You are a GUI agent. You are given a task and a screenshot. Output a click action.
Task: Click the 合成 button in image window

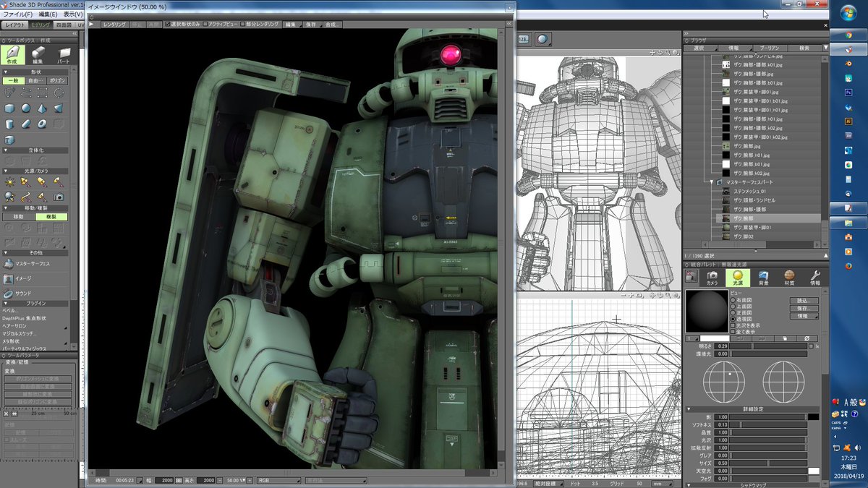click(x=332, y=24)
